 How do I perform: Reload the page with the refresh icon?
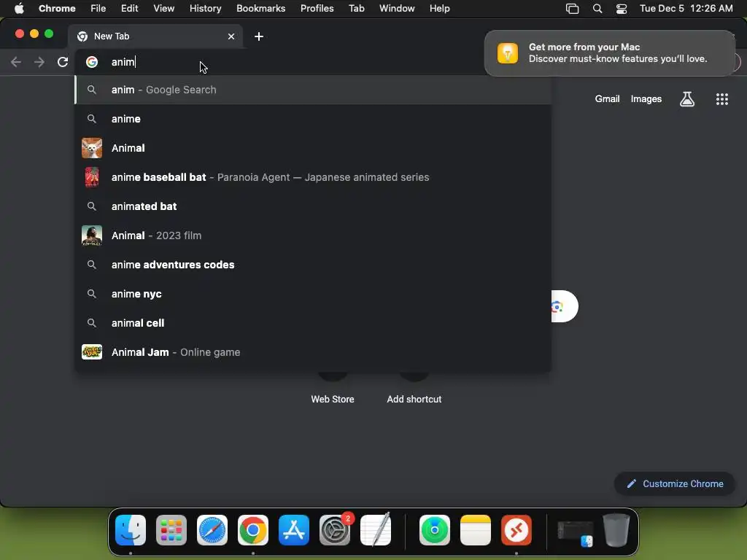pos(63,62)
